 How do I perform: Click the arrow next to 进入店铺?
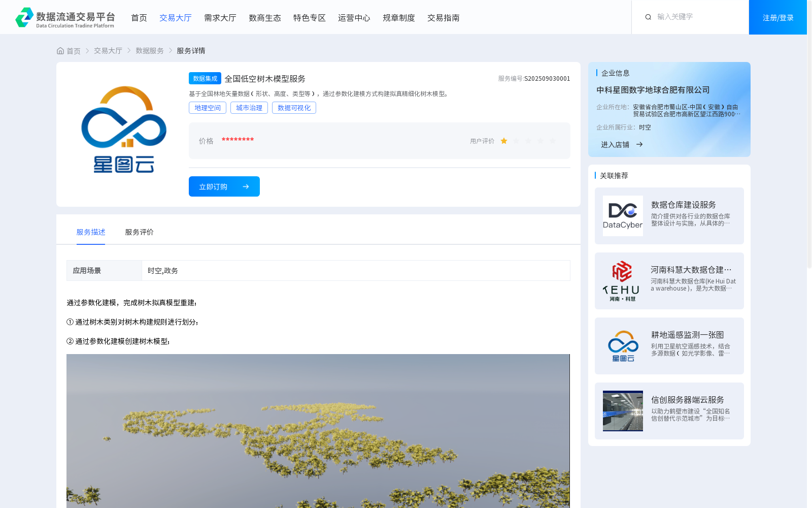click(639, 145)
